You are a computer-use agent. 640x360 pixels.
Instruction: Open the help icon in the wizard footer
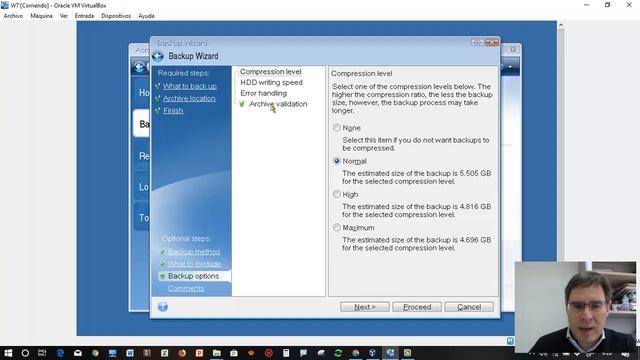point(163,307)
